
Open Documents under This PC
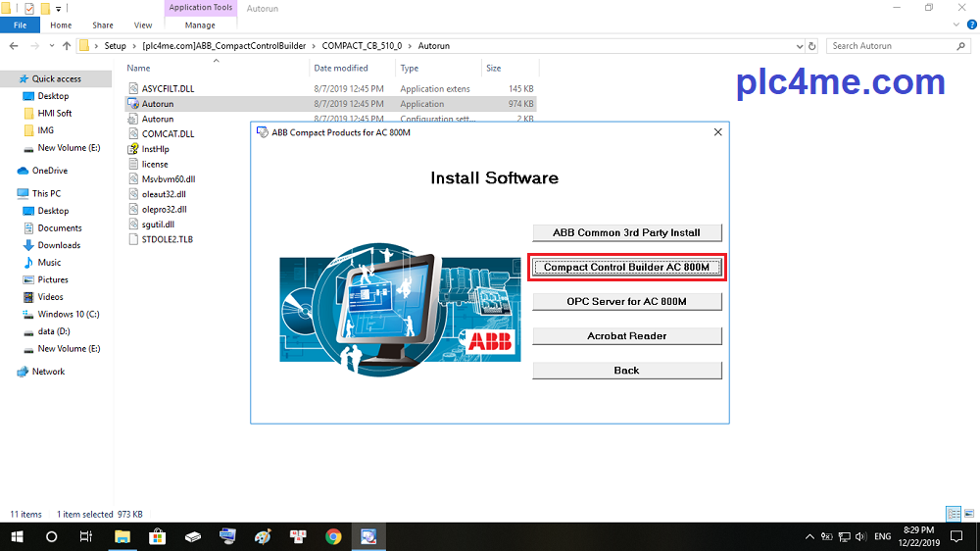click(x=60, y=227)
